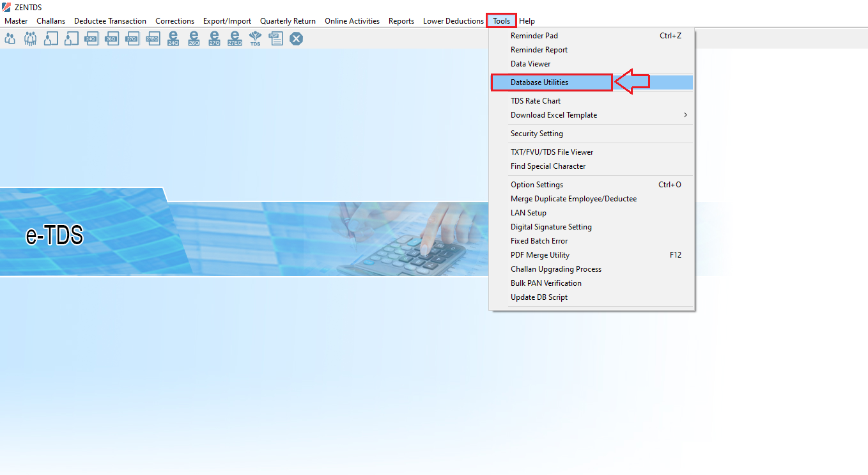Open the Online Activities menu
Image resolution: width=868 pixels, height=475 pixels.
coord(352,21)
